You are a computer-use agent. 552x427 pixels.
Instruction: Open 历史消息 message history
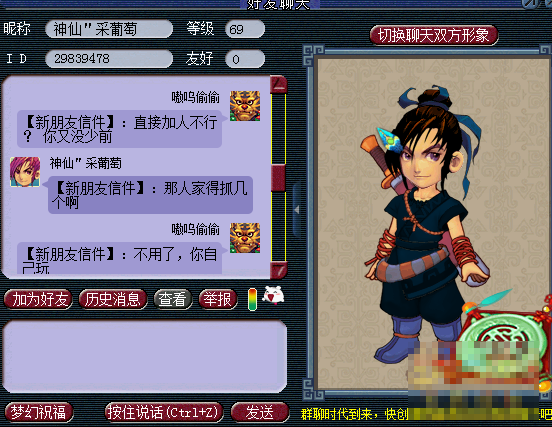tap(113, 300)
